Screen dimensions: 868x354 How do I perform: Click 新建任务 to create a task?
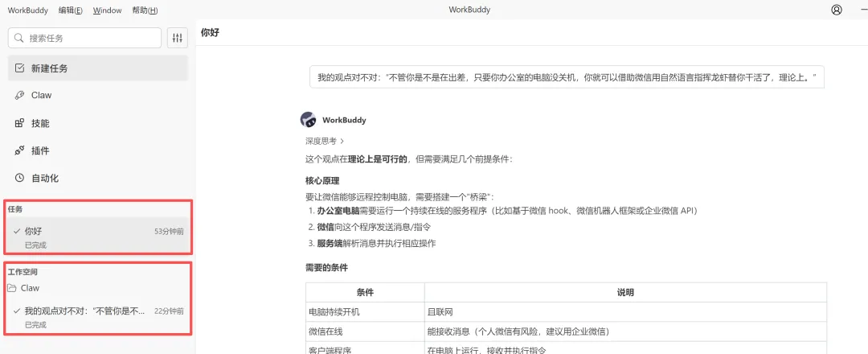(98, 68)
